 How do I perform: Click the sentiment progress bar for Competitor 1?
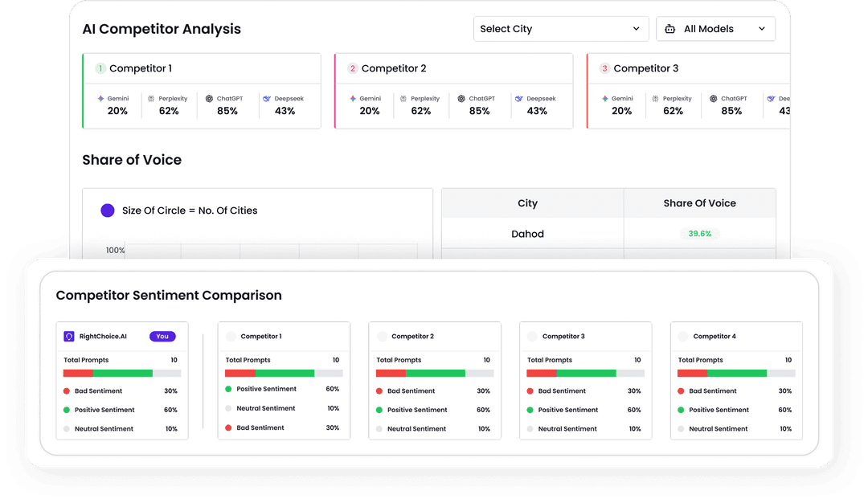(283, 373)
